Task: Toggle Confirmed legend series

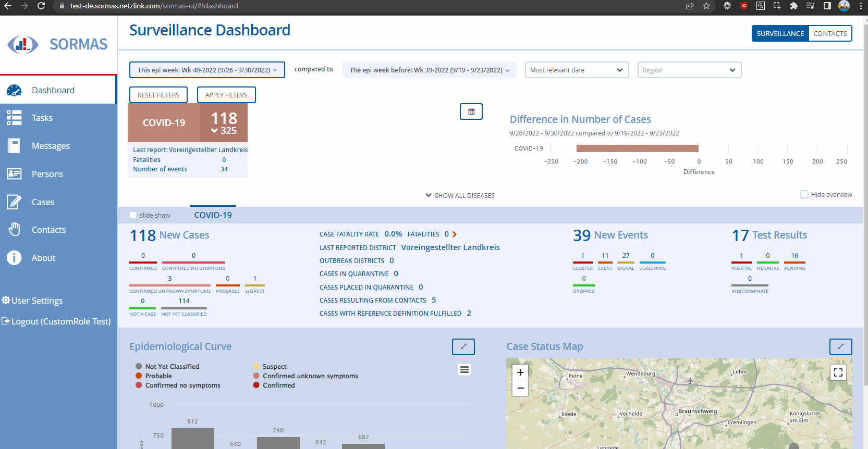Action: (274, 385)
